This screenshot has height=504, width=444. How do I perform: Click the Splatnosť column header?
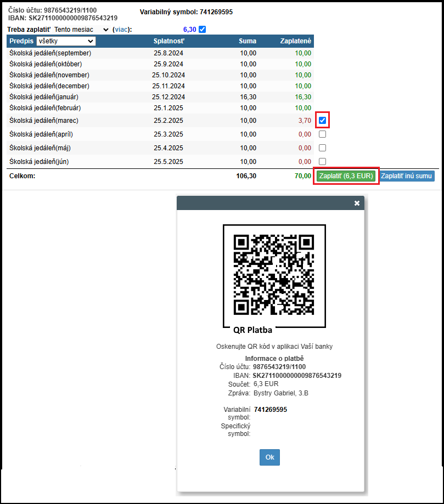pyautogui.click(x=169, y=41)
